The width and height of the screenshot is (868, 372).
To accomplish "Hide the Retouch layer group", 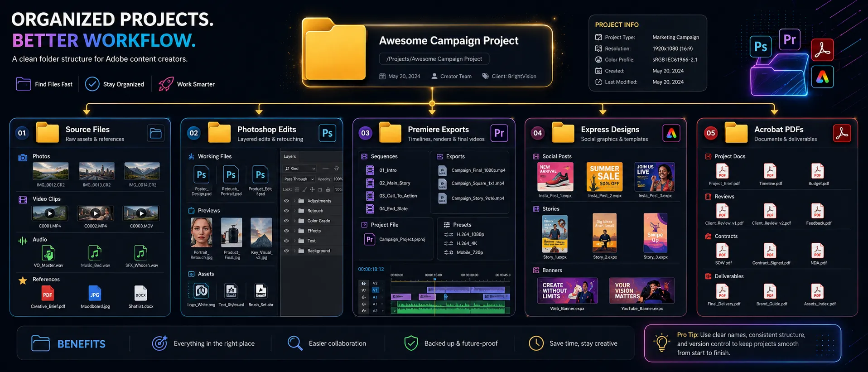I will [286, 211].
